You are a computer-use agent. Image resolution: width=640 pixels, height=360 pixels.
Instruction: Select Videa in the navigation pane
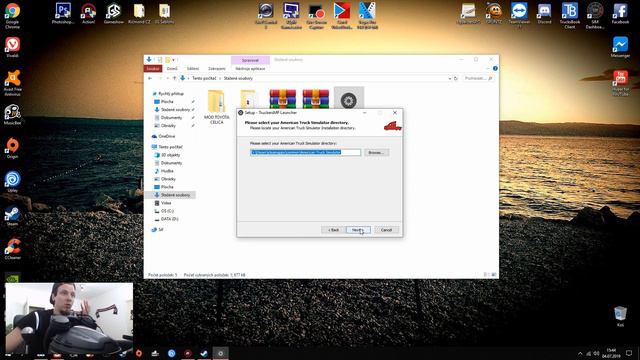166,202
